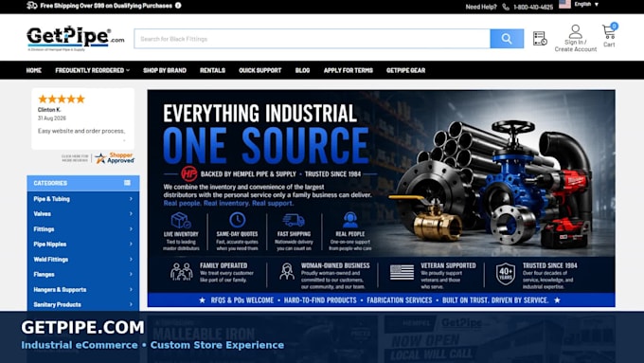Click the 40+ Years shield icon

coord(506,274)
